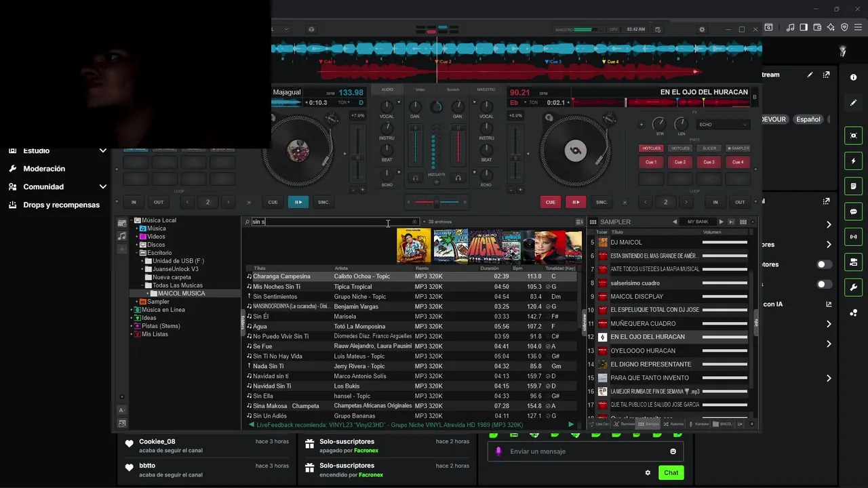
Task: Trigger Cue 1 pad
Action: pyautogui.click(x=651, y=162)
